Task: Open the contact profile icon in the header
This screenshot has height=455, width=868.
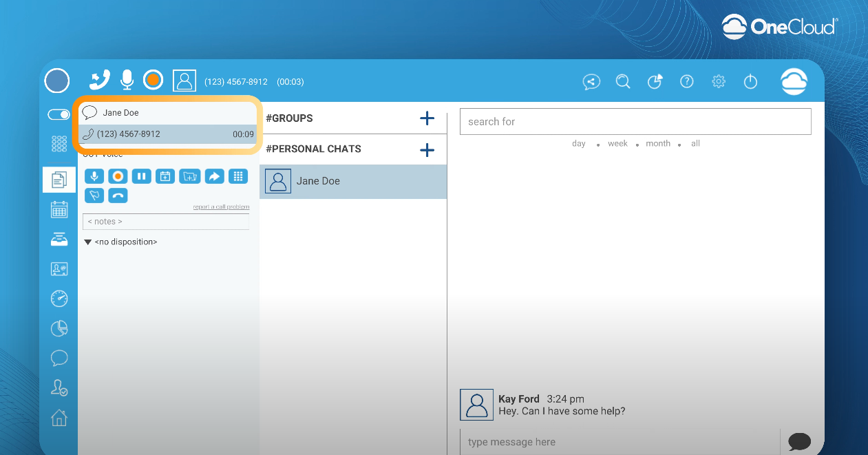Action: [x=184, y=81]
